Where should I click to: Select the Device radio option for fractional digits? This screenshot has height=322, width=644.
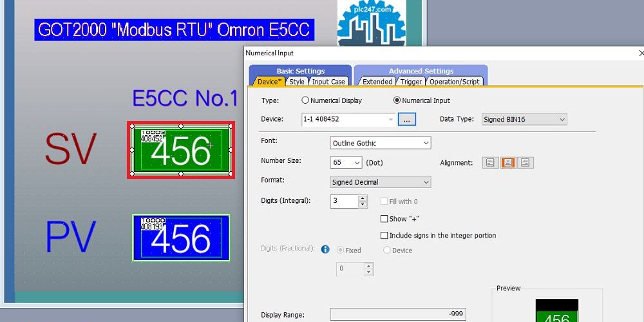coord(387,250)
